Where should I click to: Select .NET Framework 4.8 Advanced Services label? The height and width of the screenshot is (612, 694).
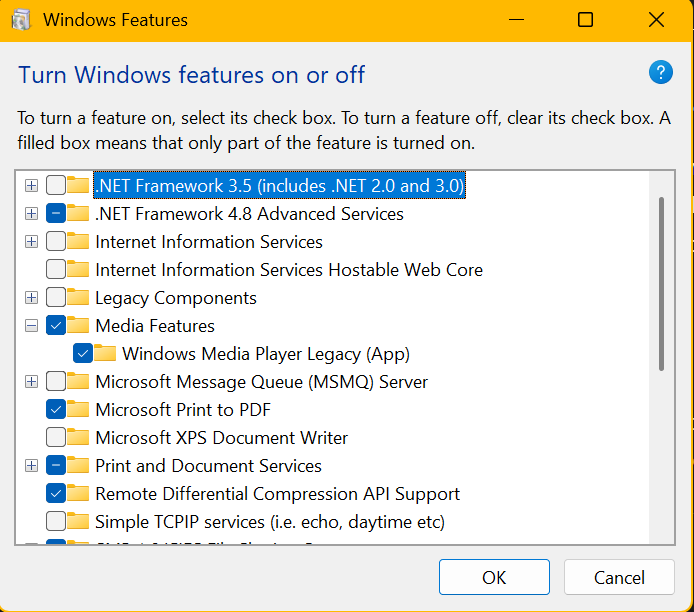click(250, 214)
